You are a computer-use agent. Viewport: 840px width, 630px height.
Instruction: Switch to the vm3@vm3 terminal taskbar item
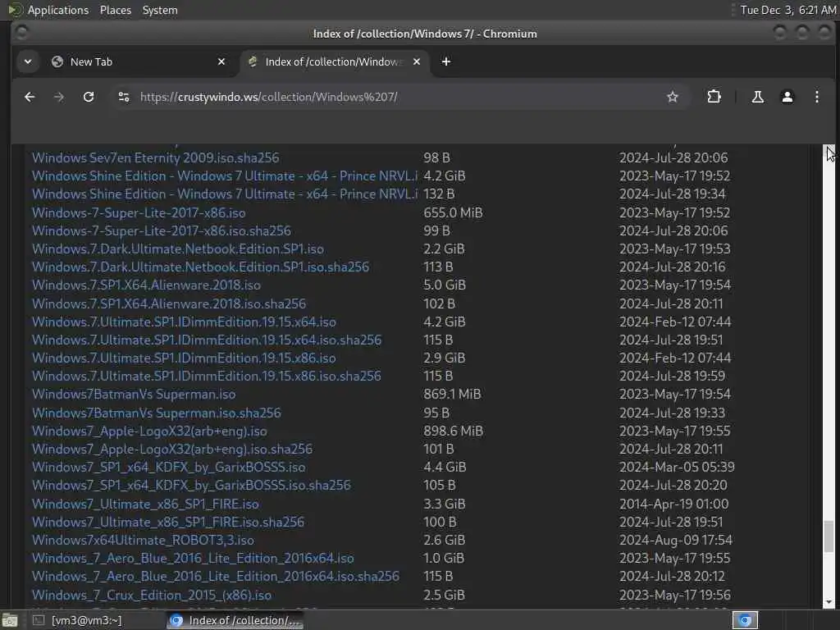click(78, 620)
